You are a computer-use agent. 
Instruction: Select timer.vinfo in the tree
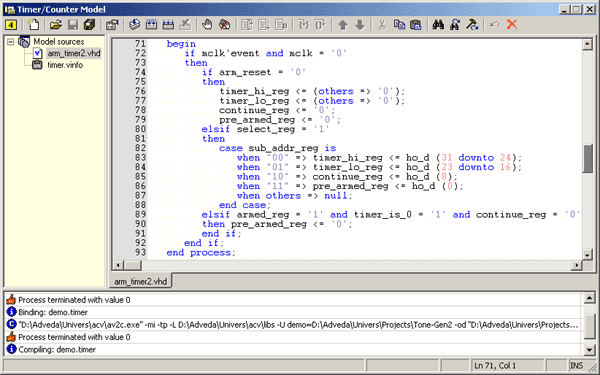(65, 65)
